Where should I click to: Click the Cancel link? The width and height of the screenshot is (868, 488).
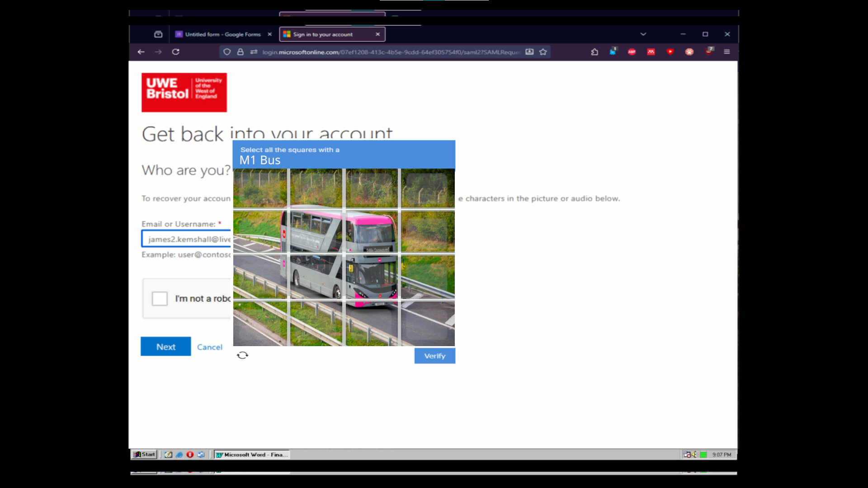(210, 347)
